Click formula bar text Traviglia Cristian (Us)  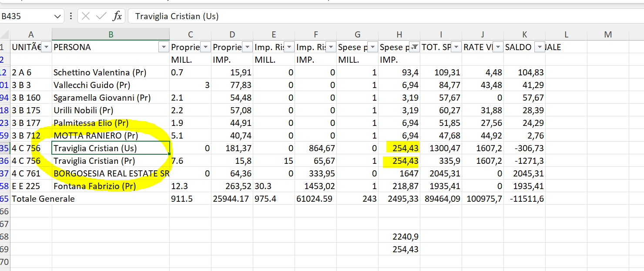tap(177, 17)
